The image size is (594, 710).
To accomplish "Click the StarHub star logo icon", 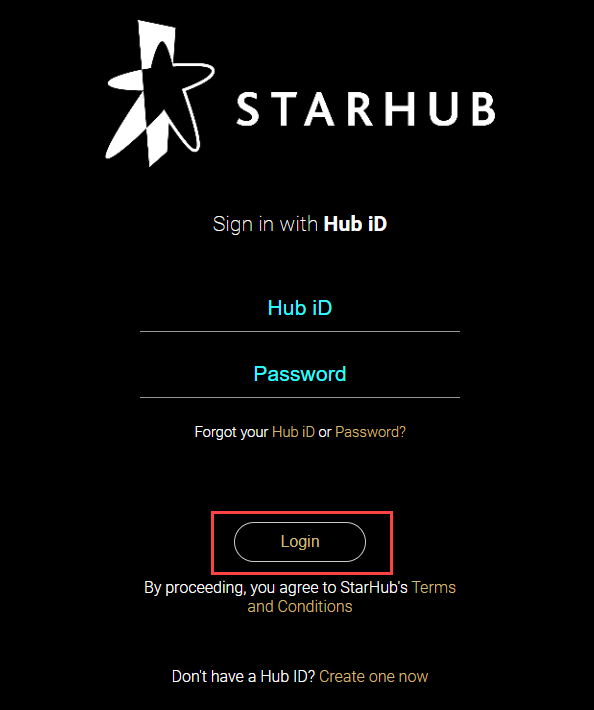I will 160,93.
